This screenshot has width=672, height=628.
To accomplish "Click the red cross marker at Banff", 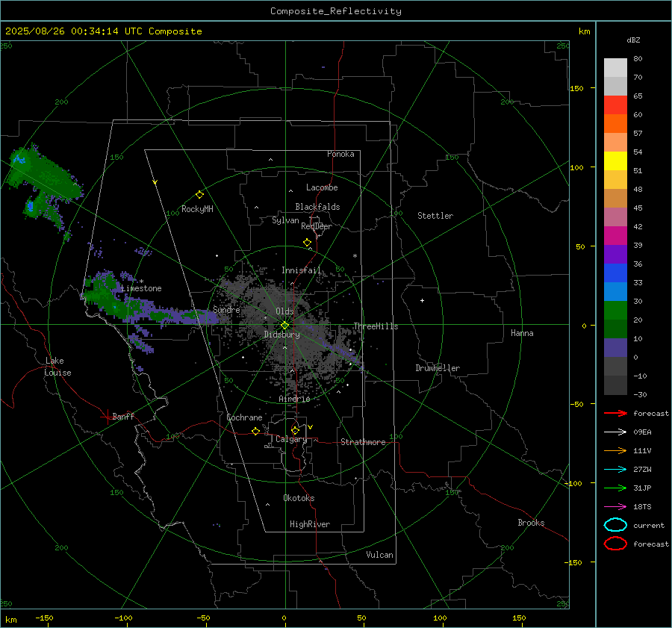I will click(x=107, y=417).
